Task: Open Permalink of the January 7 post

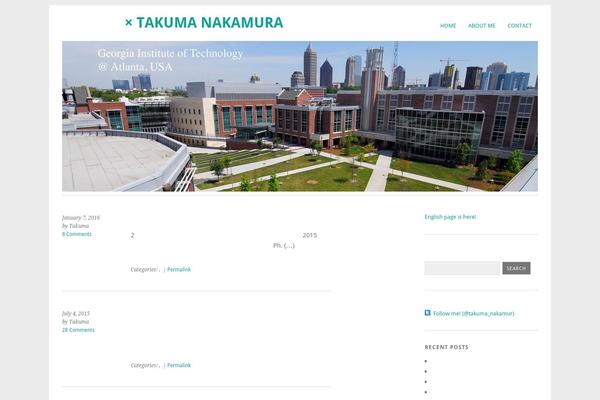Action: click(179, 269)
